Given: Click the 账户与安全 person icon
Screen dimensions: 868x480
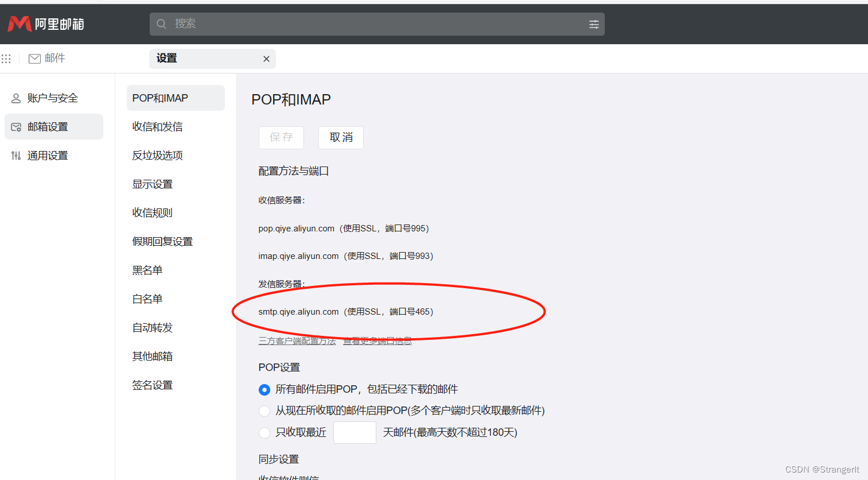Looking at the screenshot, I should (16, 98).
